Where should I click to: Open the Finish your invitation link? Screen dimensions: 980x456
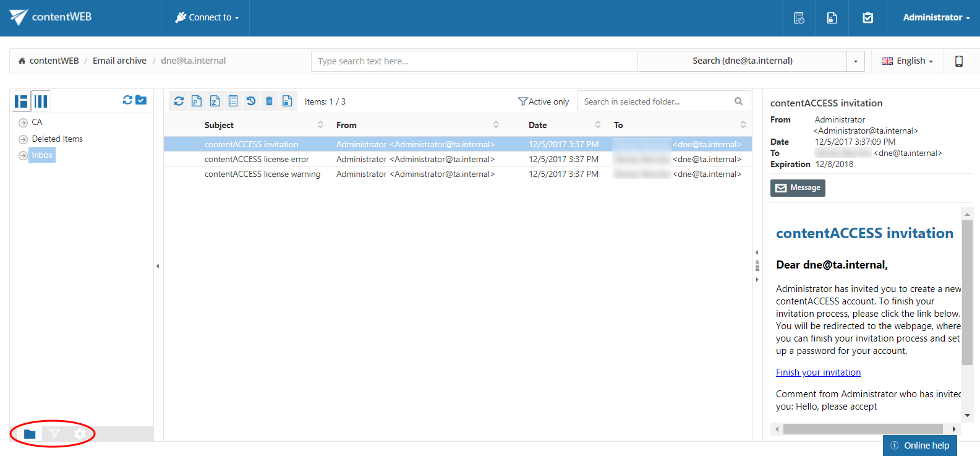[818, 372]
